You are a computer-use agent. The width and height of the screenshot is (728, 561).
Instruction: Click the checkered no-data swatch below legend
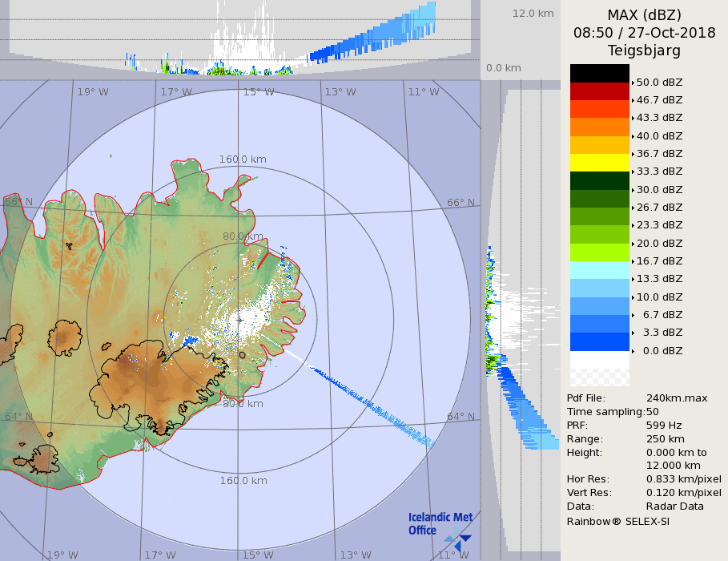(599, 369)
